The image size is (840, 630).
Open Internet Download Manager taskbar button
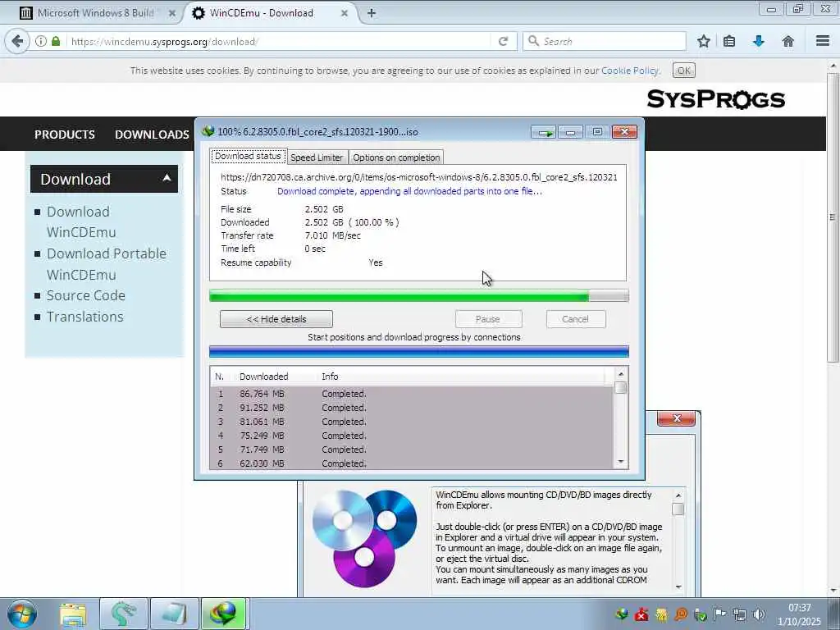point(224,614)
